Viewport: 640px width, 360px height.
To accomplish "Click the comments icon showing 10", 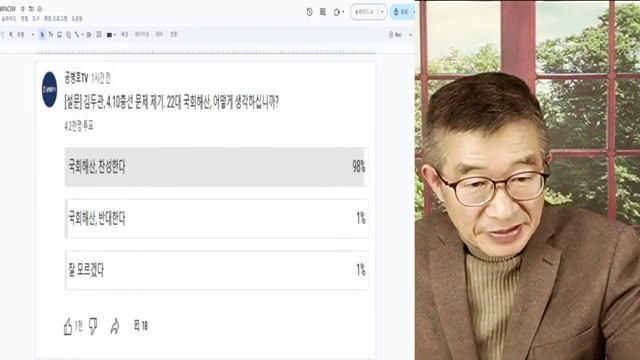I will coord(141,326).
